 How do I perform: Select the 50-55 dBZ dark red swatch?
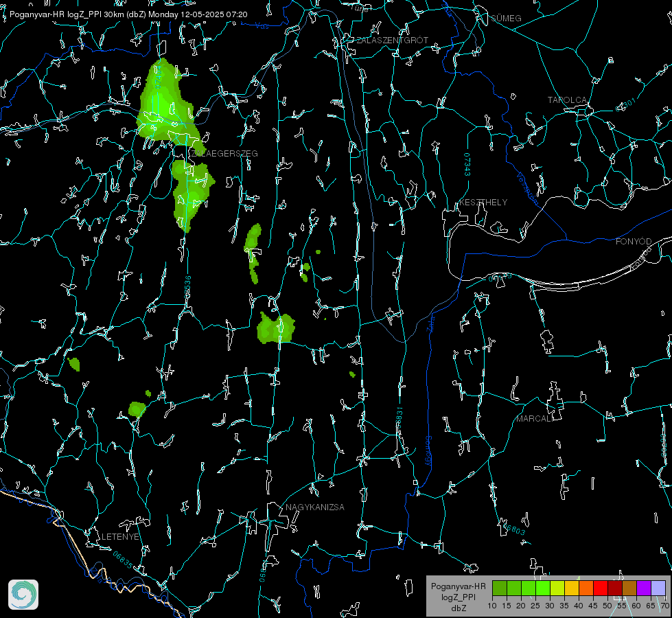coord(614,588)
